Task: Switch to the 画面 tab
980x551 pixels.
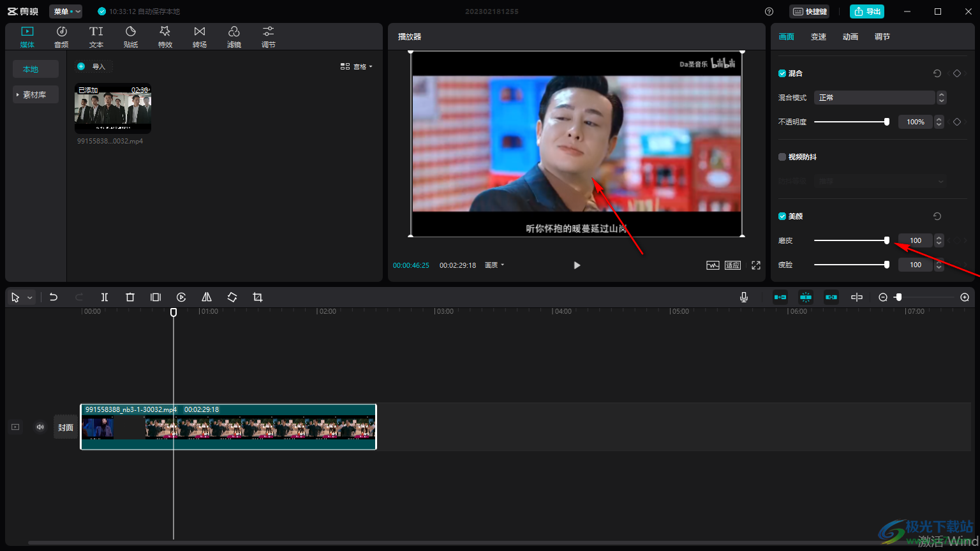Action: click(787, 37)
